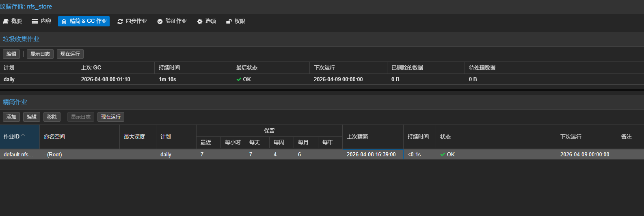Click 添加 to add a prune job

11,117
